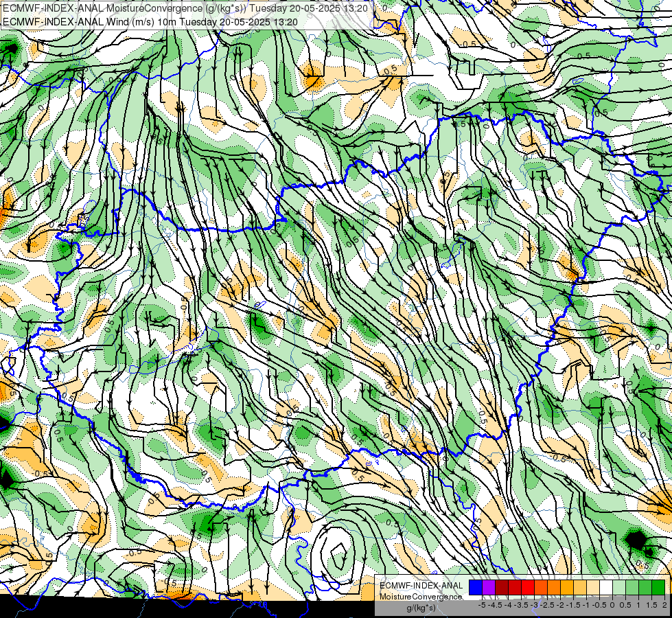Viewport: 672px width, 618px height.
Task: Click the legend tick label 1.5
Action: (651, 605)
